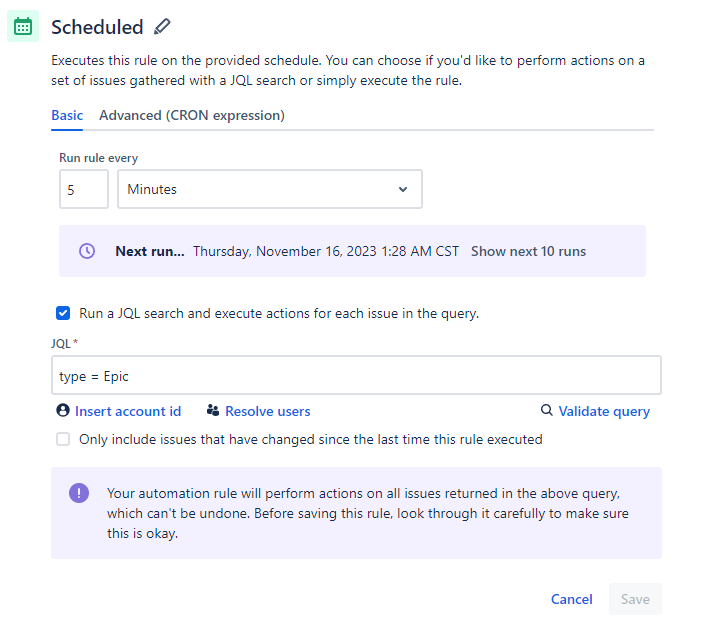Switch to the Basic tab

pyautogui.click(x=67, y=115)
